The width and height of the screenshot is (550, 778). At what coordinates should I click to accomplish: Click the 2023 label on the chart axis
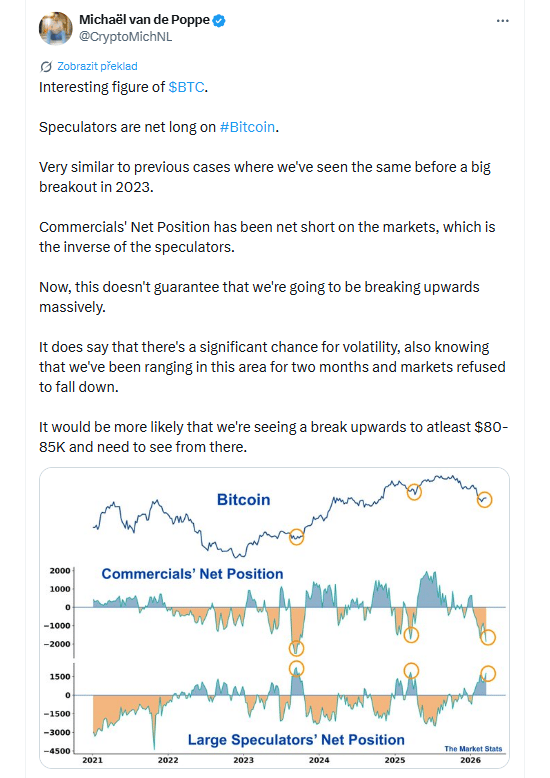coord(243,760)
